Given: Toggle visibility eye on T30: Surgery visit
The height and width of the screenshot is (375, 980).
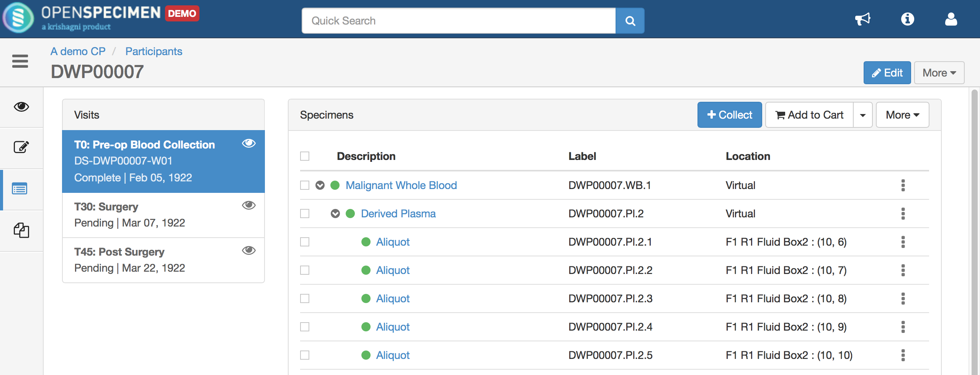Looking at the screenshot, I should (x=249, y=205).
